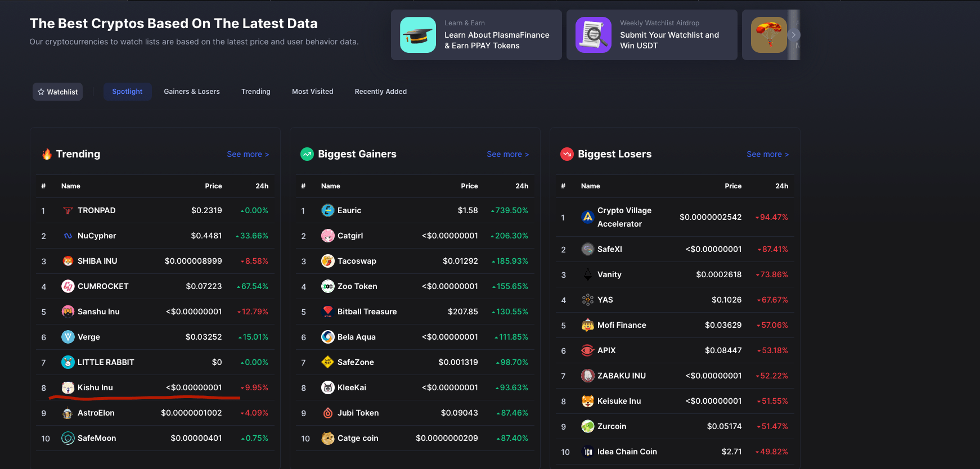Click Jubi Token 87.46% change

512,413
